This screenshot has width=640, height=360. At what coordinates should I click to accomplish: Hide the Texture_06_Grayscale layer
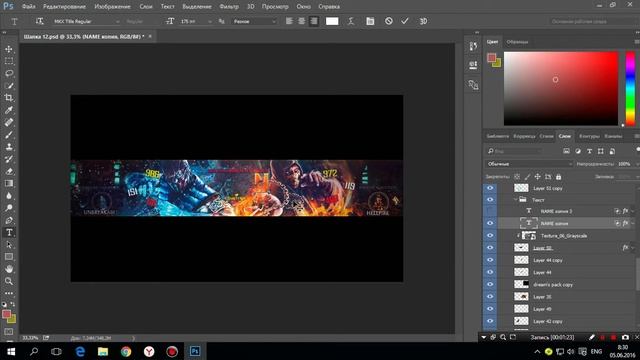pos(490,236)
